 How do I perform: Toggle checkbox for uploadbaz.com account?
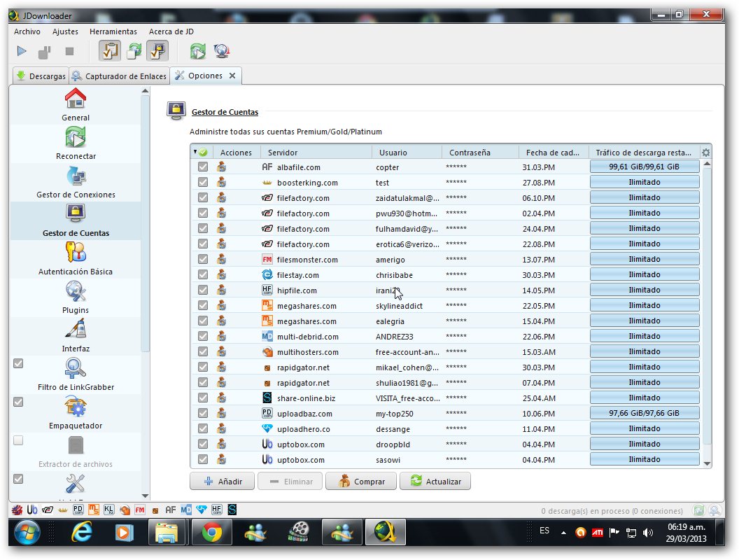203,414
